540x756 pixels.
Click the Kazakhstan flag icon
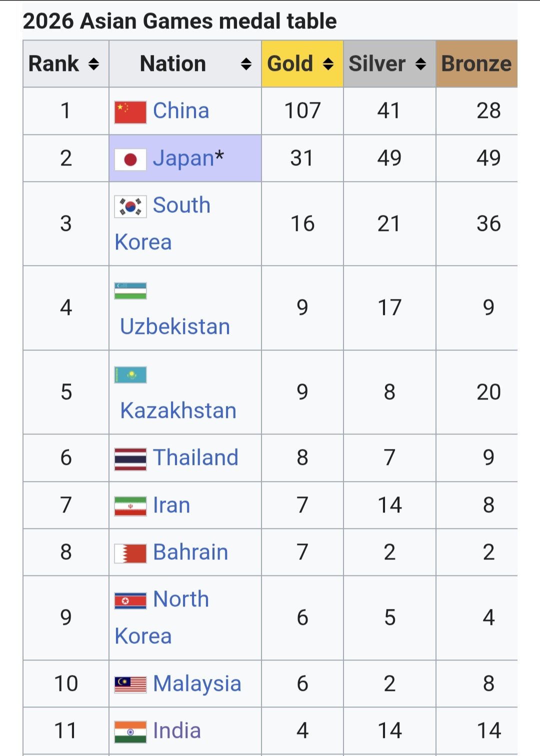130,374
